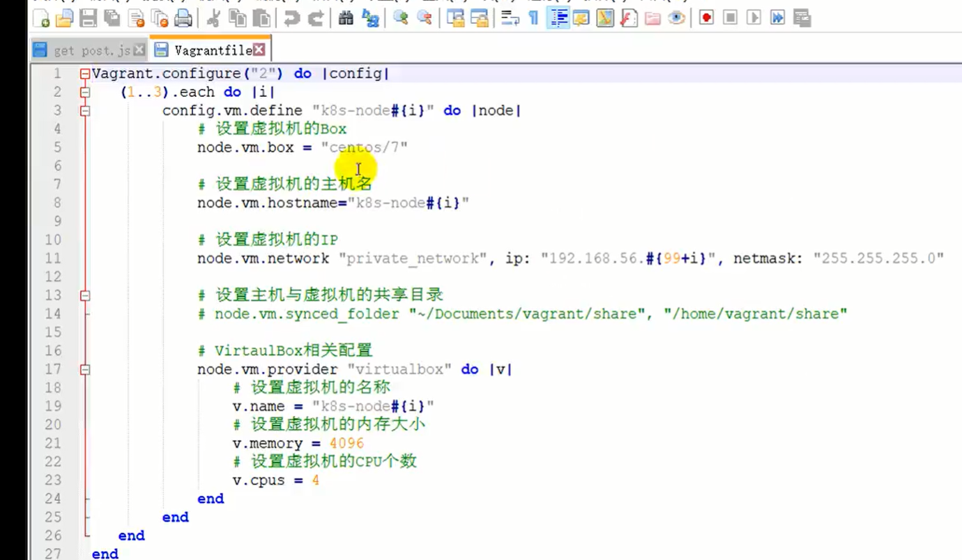The image size is (962, 560).
Task: Click the "centos/7" string on line 5
Action: [364, 147]
